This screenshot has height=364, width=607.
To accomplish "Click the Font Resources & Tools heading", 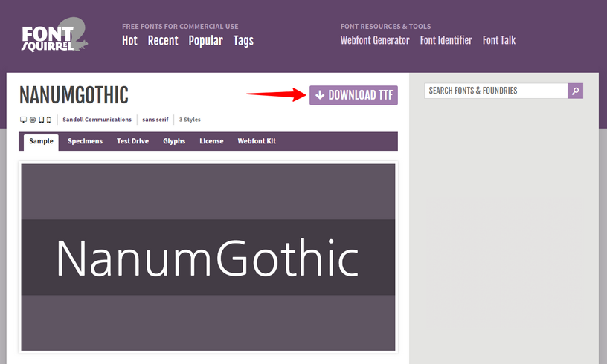I will click(x=385, y=27).
